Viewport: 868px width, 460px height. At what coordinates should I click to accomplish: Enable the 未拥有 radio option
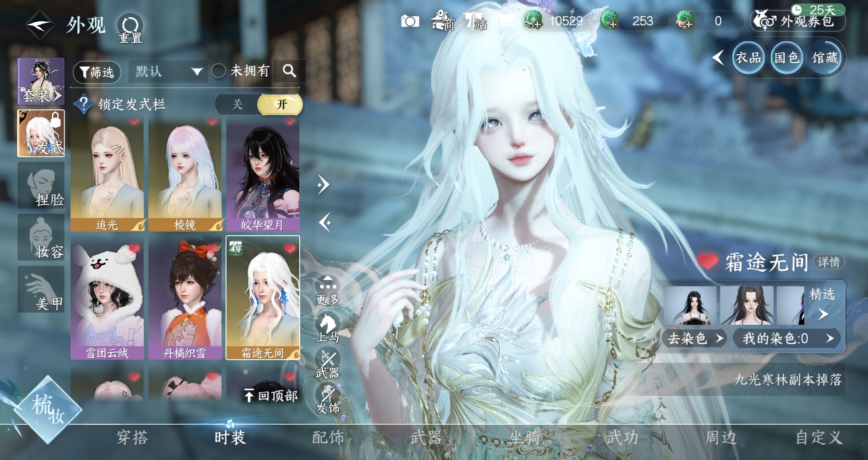tap(219, 71)
